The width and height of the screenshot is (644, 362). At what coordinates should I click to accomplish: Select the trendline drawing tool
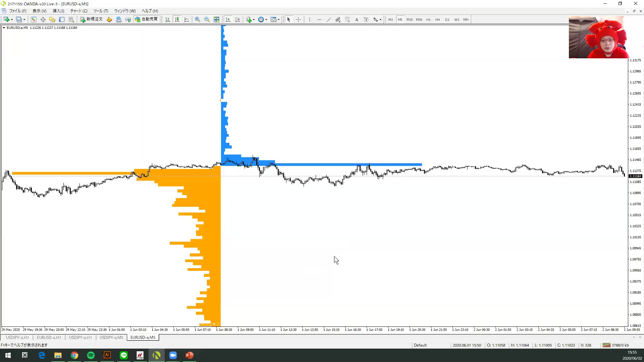328,19
